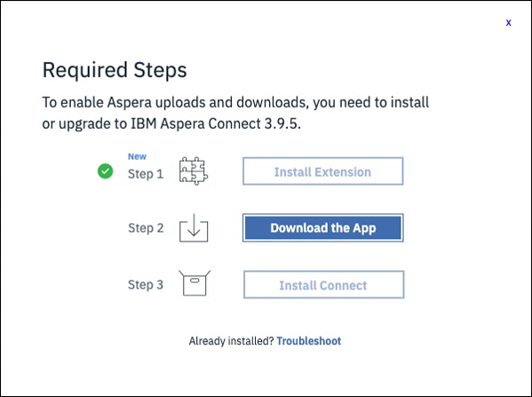Viewport: 532px width, 397px height.
Task: Click the words 'or upgrade to' in description
Action: [84, 123]
